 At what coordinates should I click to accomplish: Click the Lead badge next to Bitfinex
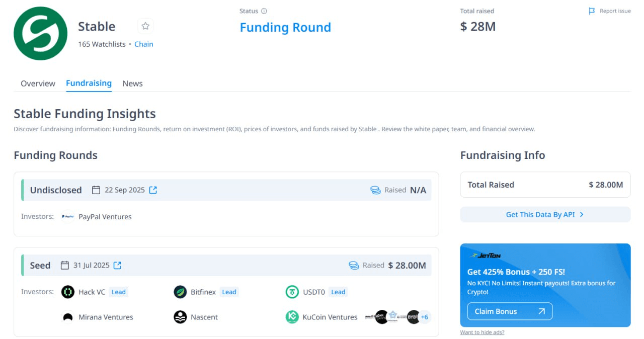(x=229, y=292)
